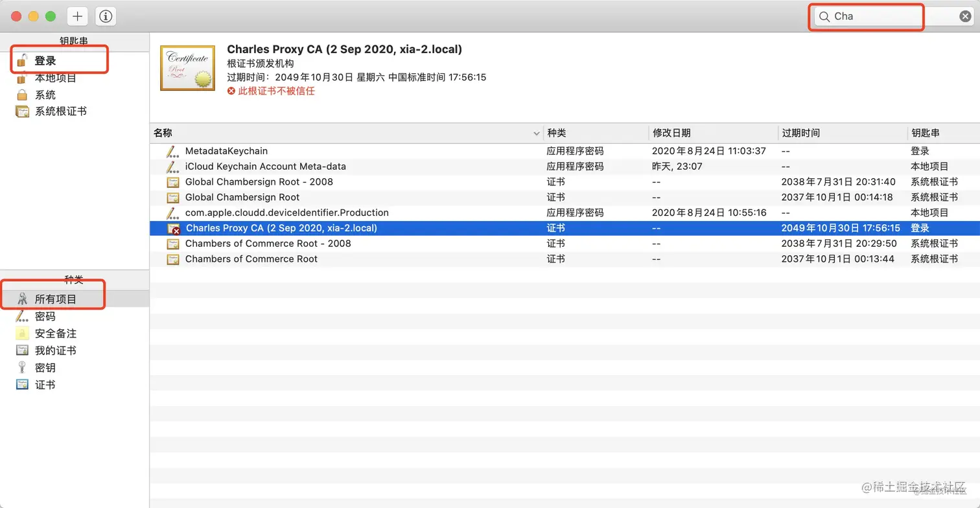The image size is (980, 508).
Task: Click the red 此根证书不被信任 warning text
Action: [x=276, y=91]
